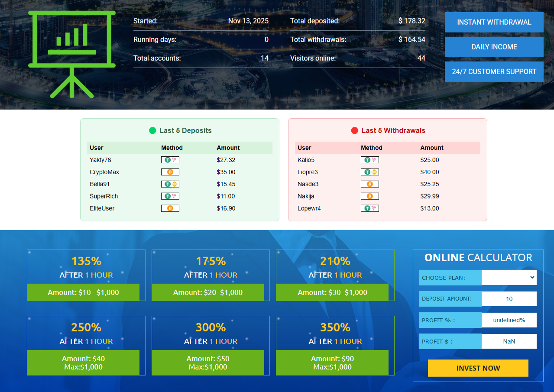Viewport: 554px width, 392px height.
Task: Click the Bitcoin icon beside EliteUser
Action: pyautogui.click(x=170, y=208)
